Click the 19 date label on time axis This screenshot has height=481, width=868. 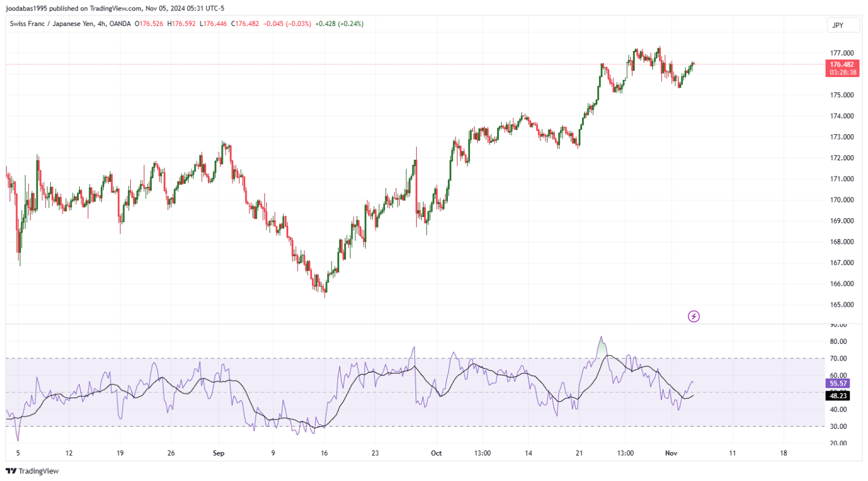coord(120,453)
